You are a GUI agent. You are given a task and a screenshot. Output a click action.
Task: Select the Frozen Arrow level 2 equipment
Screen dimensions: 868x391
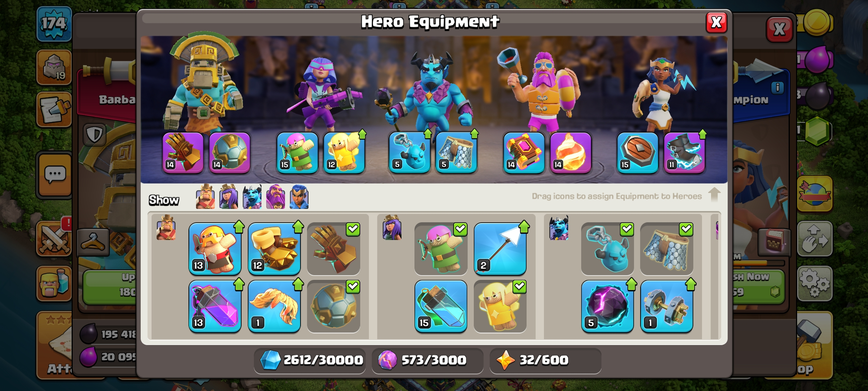pyautogui.click(x=500, y=249)
